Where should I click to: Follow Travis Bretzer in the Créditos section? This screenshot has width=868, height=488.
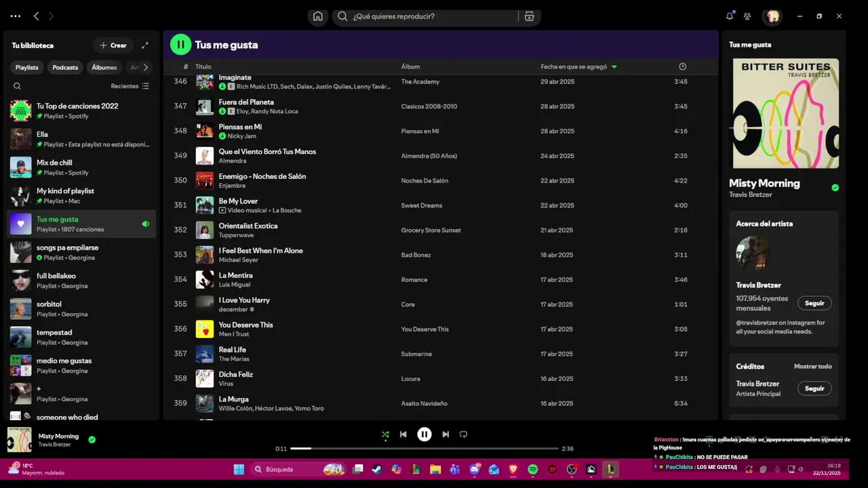pyautogui.click(x=814, y=388)
